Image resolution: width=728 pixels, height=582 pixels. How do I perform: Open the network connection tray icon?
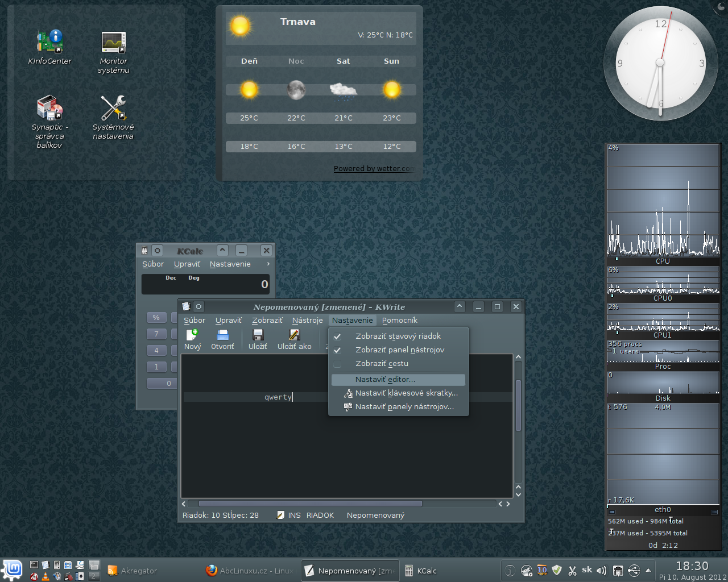click(618, 571)
